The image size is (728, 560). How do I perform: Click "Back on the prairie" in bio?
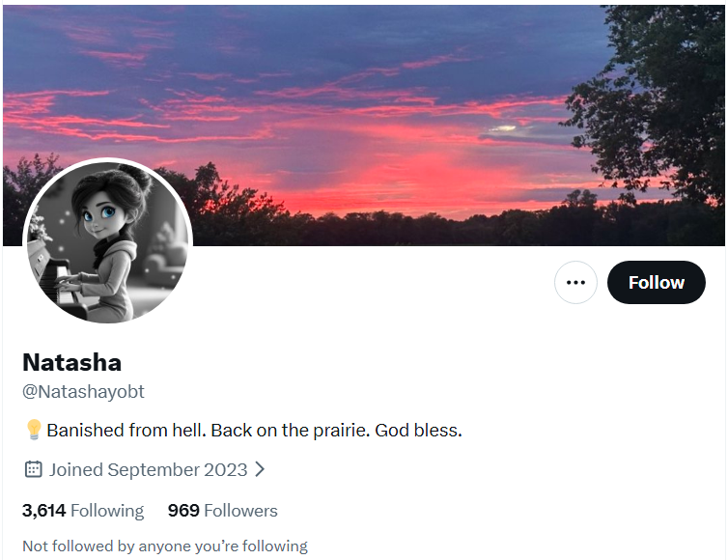click(291, 431)
